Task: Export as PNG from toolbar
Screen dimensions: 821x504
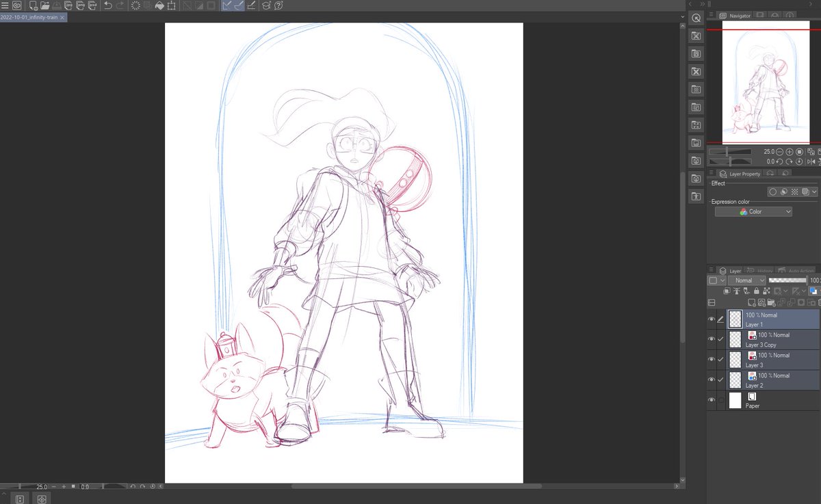Action: [81, 5]
